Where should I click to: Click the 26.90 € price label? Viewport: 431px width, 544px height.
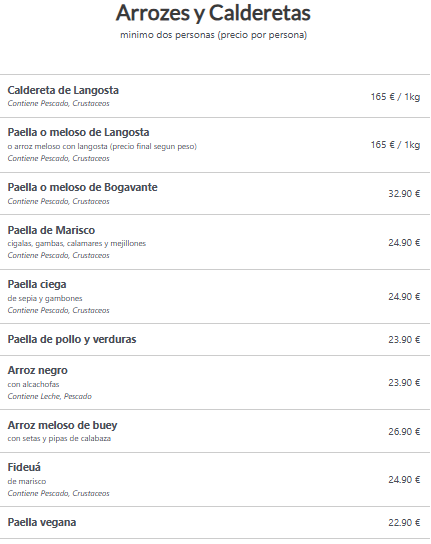tap(404, 432)
